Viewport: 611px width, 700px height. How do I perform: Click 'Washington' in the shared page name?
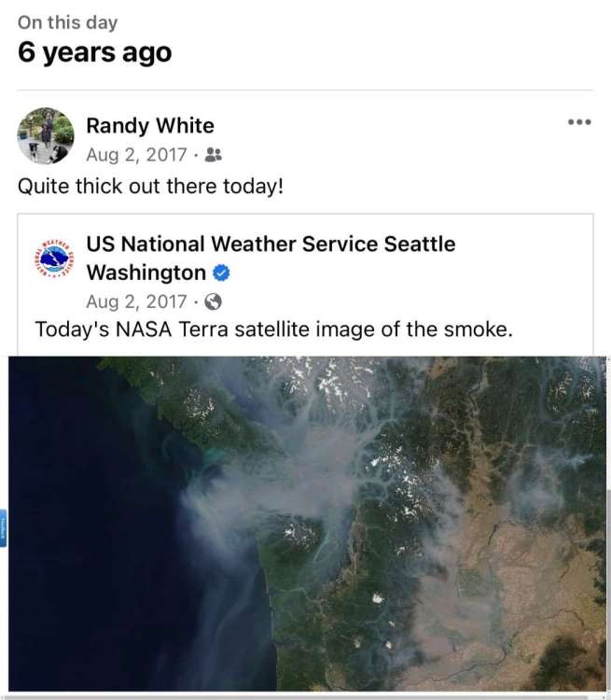tap(146, 273)
